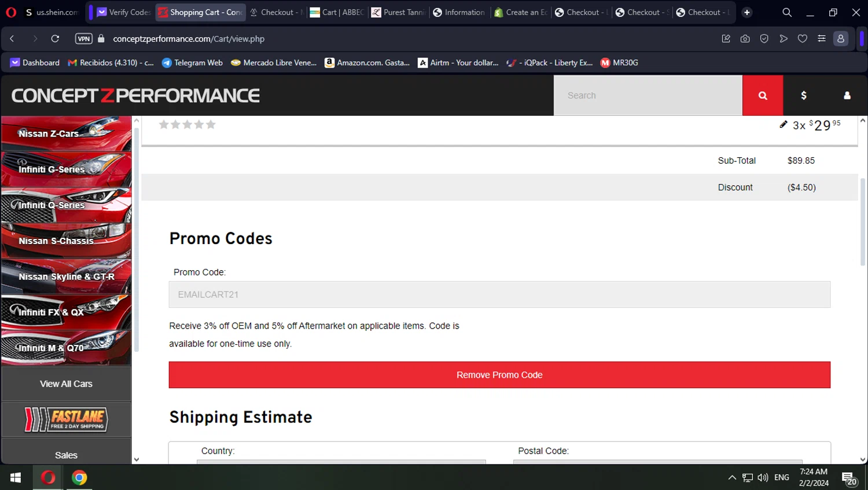Open the Dashboard bookmark

pos(35,62)
